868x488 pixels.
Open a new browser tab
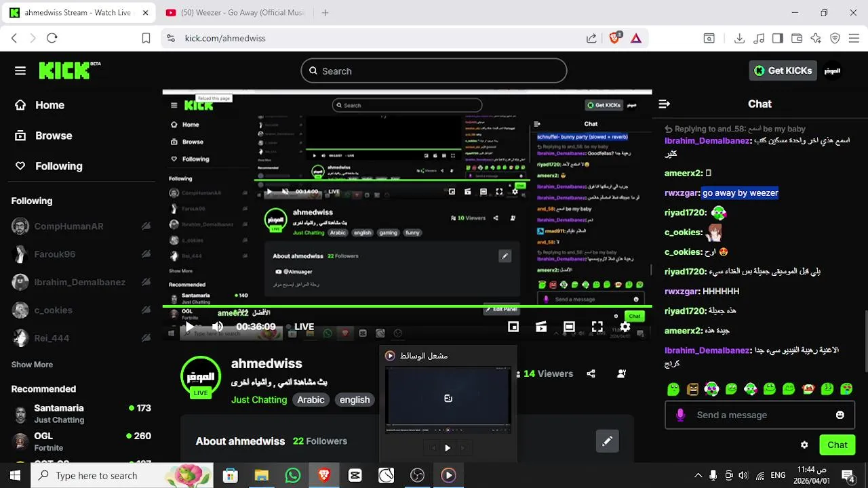click(x=325, y=13)
